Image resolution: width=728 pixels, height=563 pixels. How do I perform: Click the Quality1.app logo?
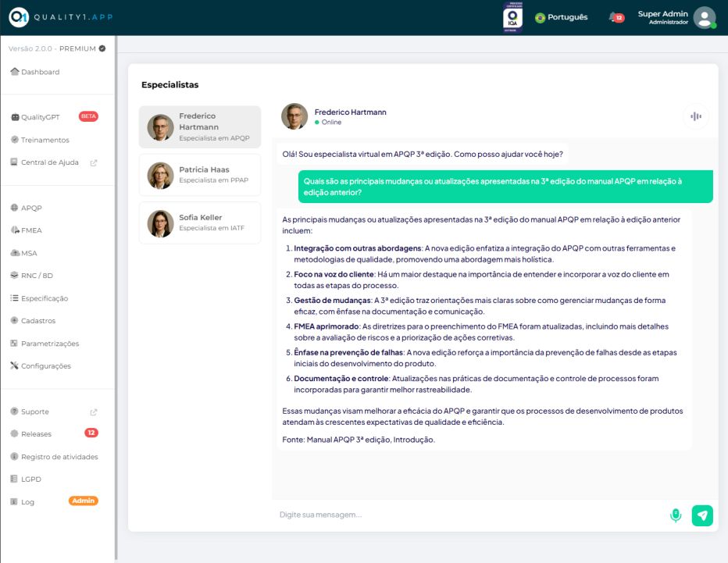[61, 17]
